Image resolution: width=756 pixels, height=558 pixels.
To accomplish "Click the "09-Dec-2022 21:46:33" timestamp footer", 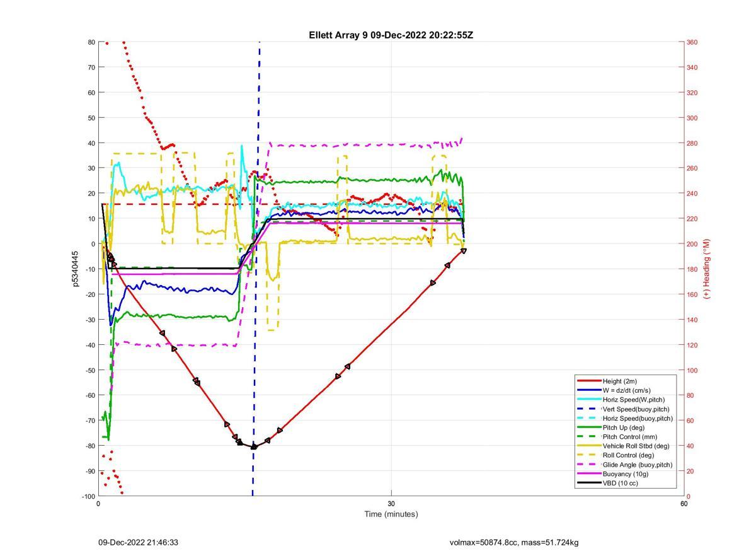I will 138,542.
